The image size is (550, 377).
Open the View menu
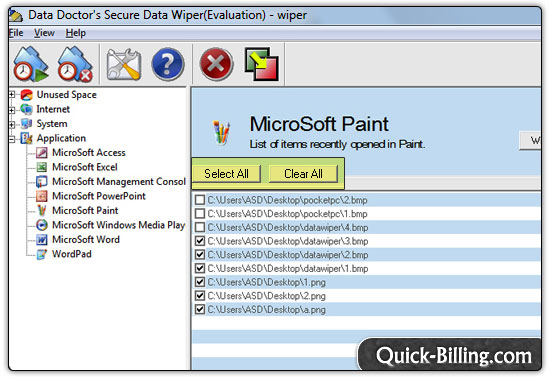point(44,33)
